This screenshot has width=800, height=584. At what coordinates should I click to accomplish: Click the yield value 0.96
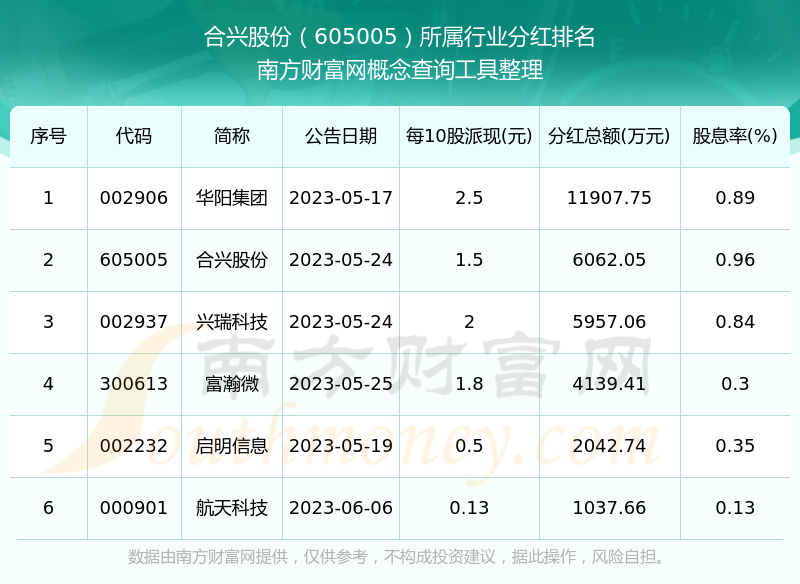pyautogui.click(x=735, y=260)
